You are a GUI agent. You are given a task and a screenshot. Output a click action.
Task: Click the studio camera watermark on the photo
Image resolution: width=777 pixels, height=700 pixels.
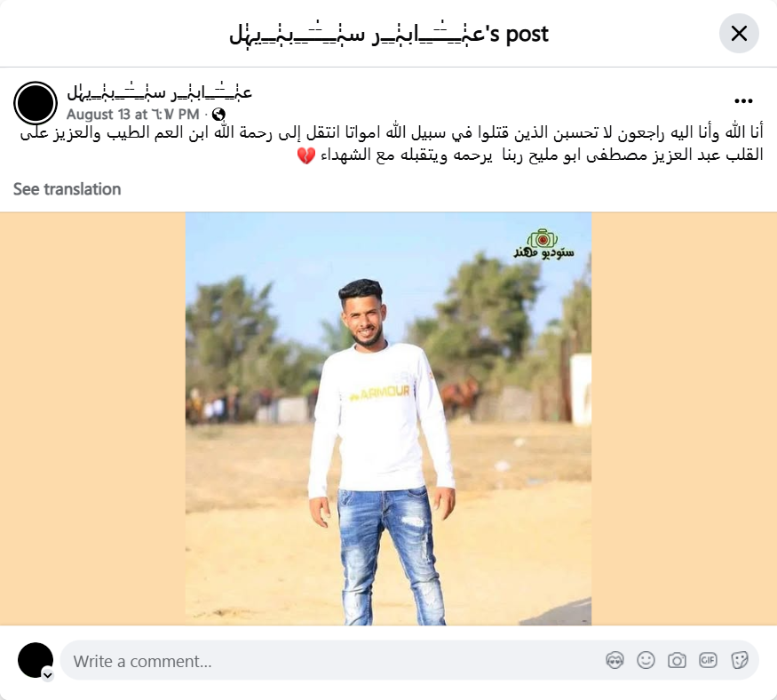point(543,244)
